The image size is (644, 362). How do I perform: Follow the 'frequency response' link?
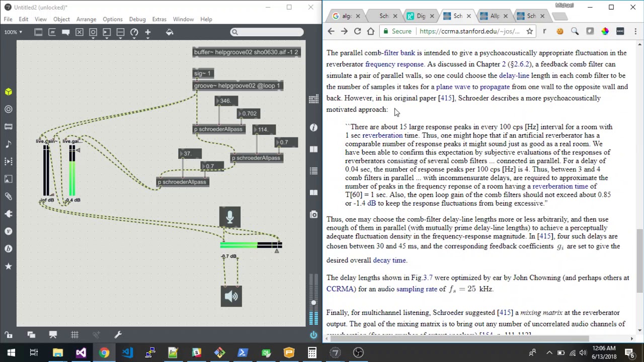(x=394, y=64)
